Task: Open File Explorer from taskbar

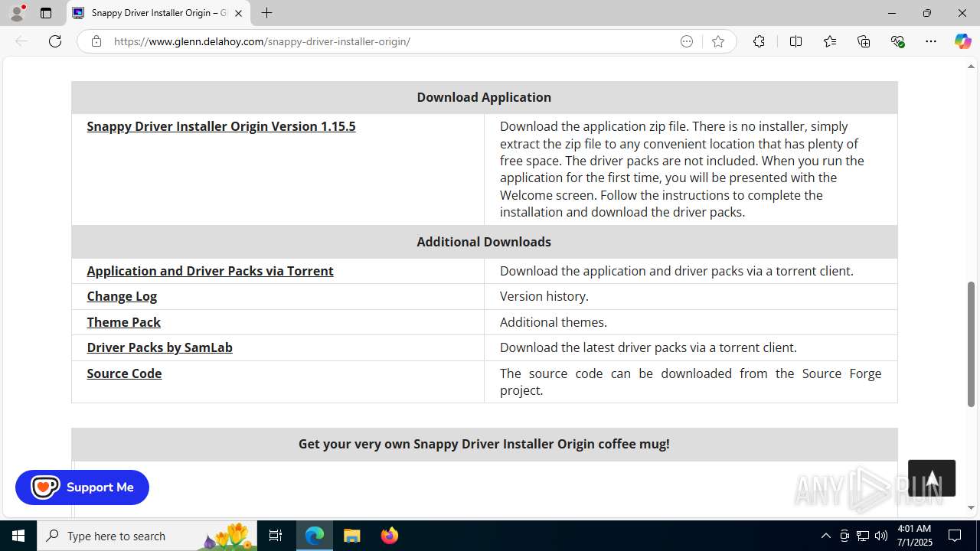Action: (x=351, y=536)
